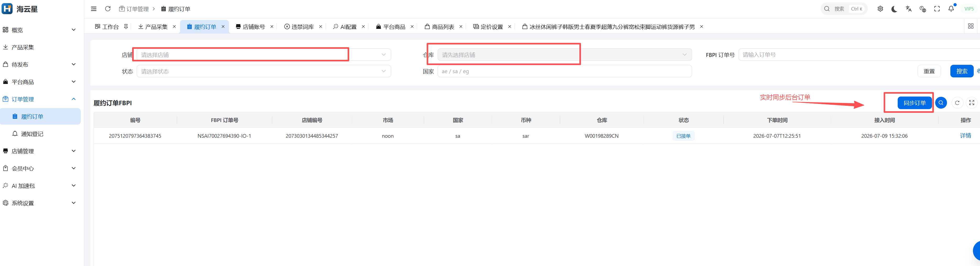Click the pin icon on 工作台 tab
The height and width of the screenshot is (266, 980).
(x=126, y=27)
